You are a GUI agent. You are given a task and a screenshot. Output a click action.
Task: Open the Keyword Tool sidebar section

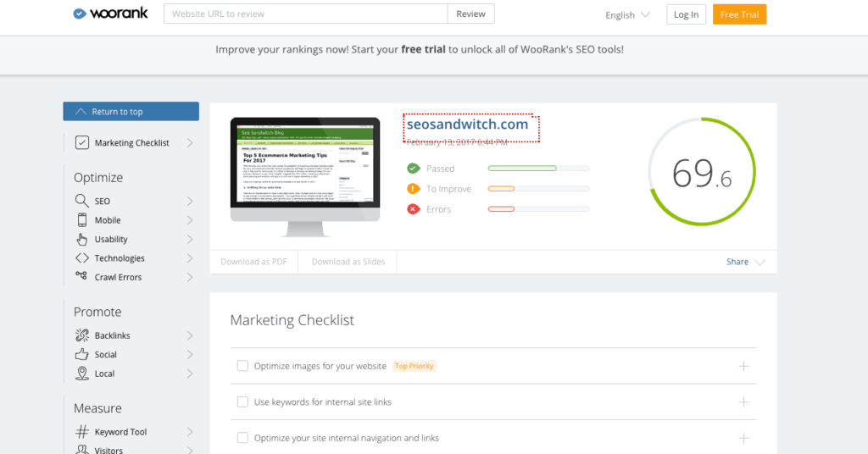coord(131,431)
